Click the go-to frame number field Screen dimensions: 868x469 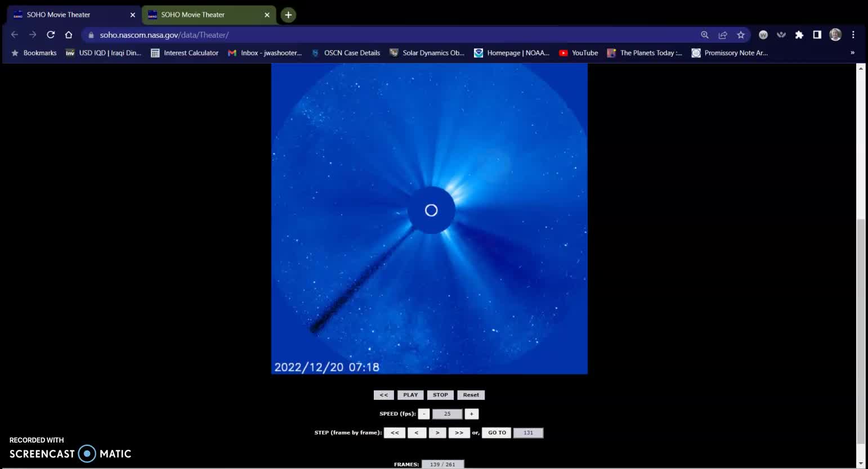pyautogui.click(x=528, y=433)
